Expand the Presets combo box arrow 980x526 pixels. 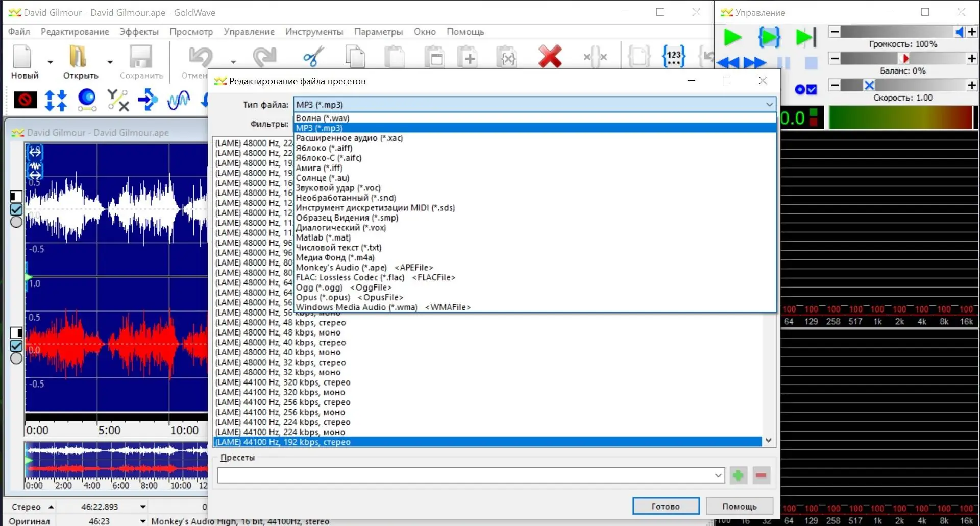(718, 475)
